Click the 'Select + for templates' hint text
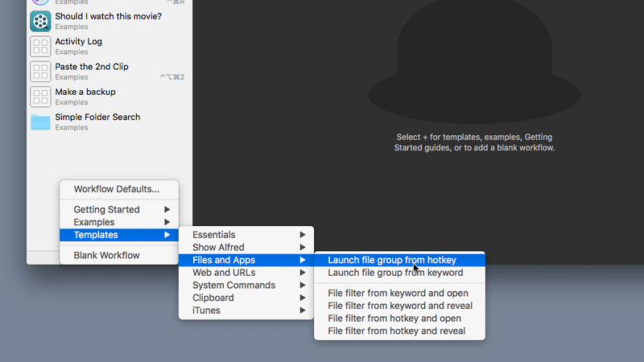 [474, 142]
